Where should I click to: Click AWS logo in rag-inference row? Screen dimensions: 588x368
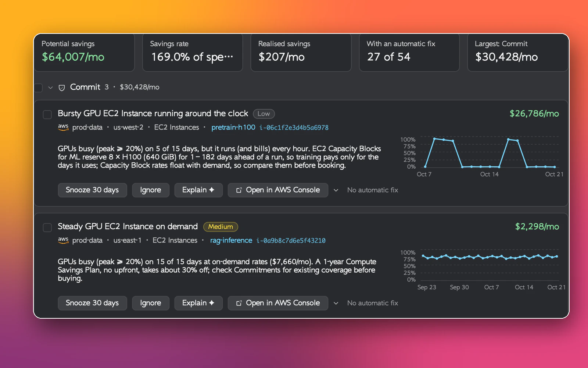[63, 240]
